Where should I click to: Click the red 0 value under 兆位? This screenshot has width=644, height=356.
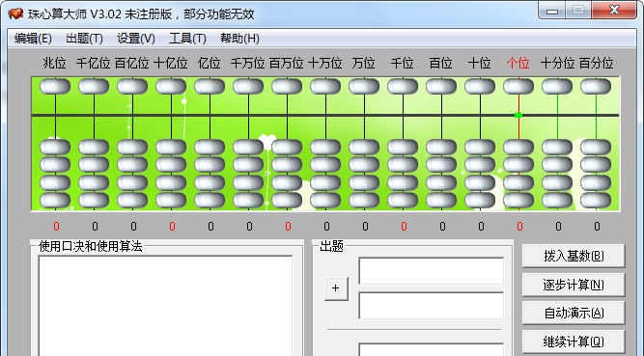56,227
